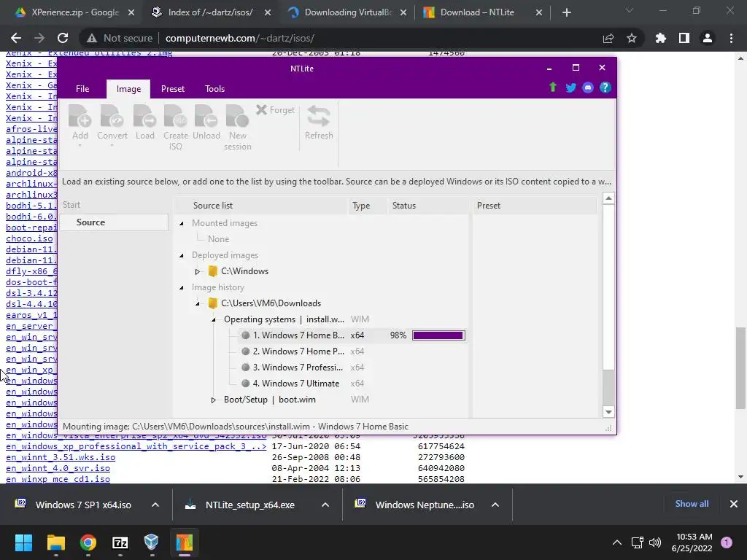Click the Status column header

428,206
